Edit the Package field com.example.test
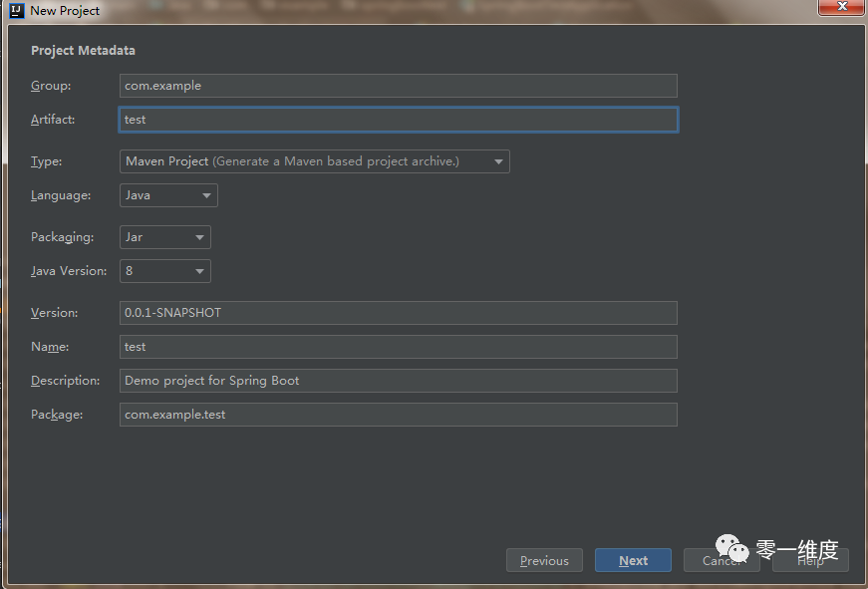Viewport: 868px width, 589px height. click(398, 415)
